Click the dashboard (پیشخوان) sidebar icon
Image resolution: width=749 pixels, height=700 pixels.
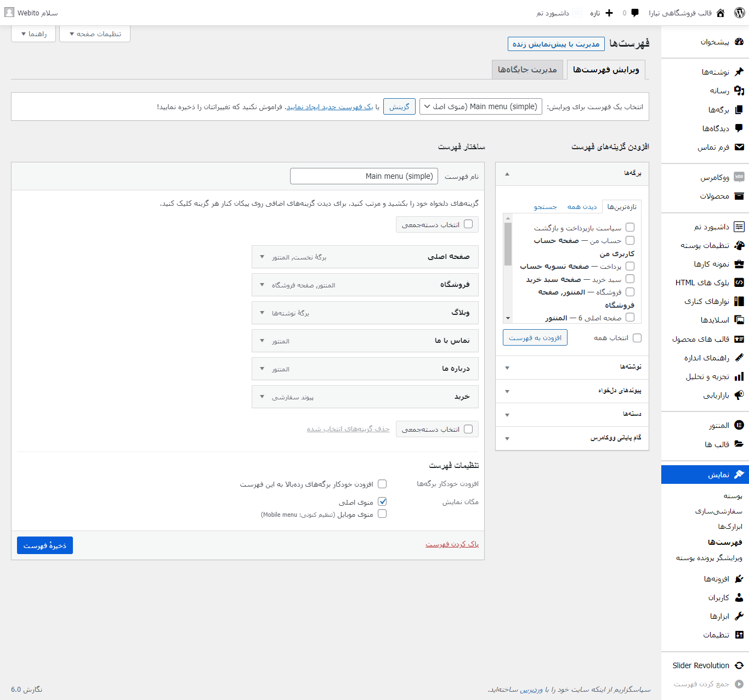coord(739,42)
